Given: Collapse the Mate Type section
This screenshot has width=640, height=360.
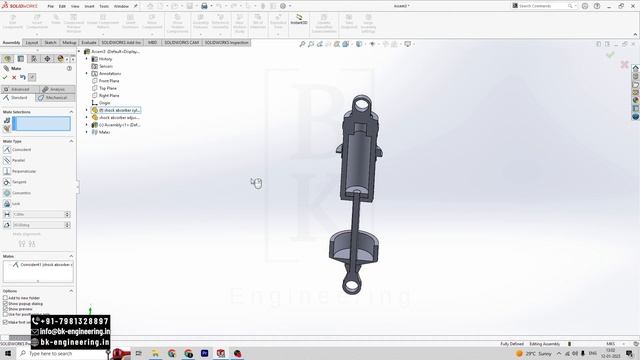Looking at the screenshot, I should 71,141.
